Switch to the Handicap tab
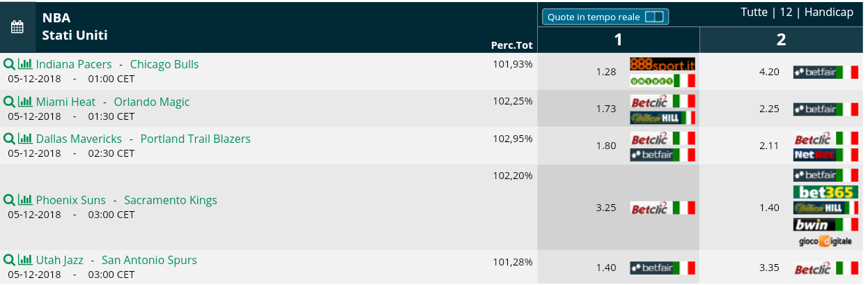Screen dimensions: 868x285 (828, 13)
